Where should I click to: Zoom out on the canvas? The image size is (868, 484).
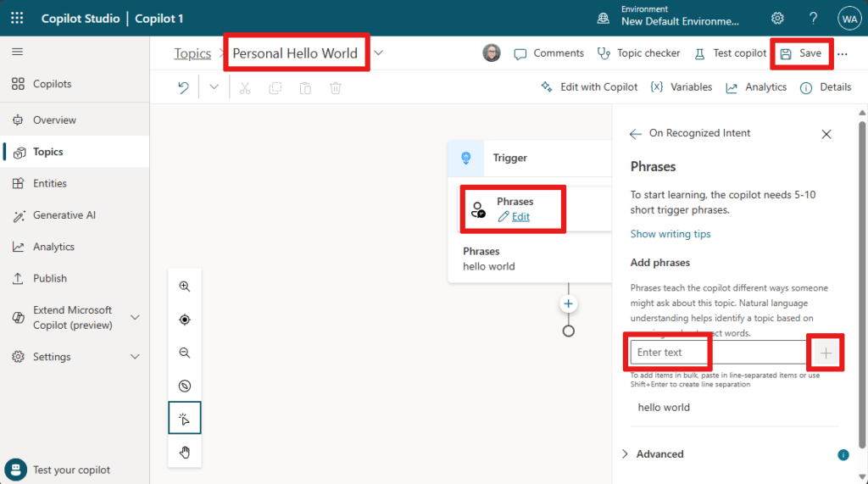pyautogui.click(x=185, y=353)
